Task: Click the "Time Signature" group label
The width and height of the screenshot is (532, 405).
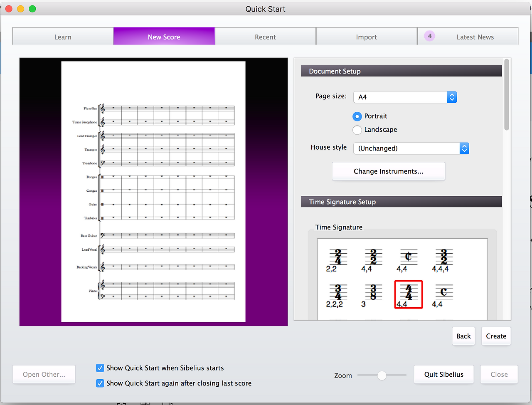Action: (x=339, y=227)
